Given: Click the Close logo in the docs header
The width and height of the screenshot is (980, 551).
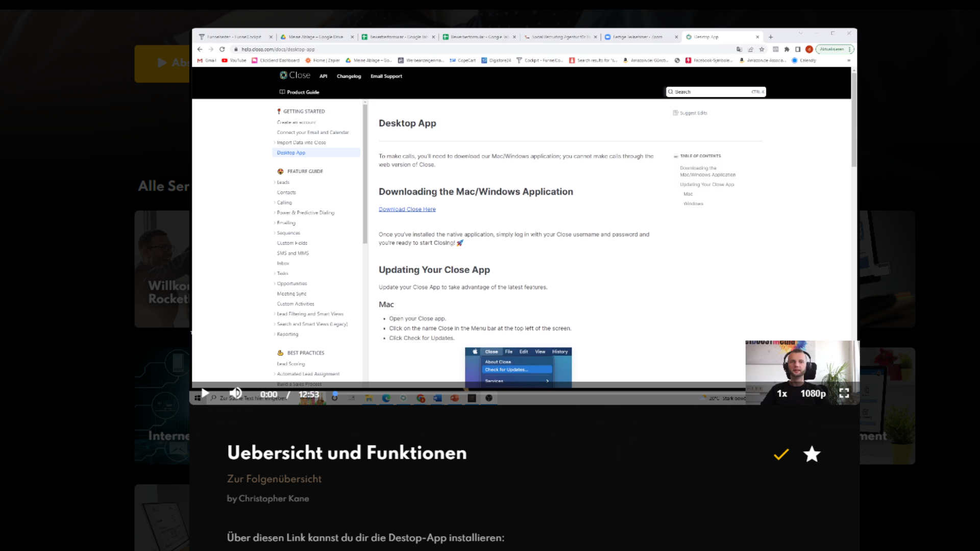Looking at the screenshot, I should point(295,75).
